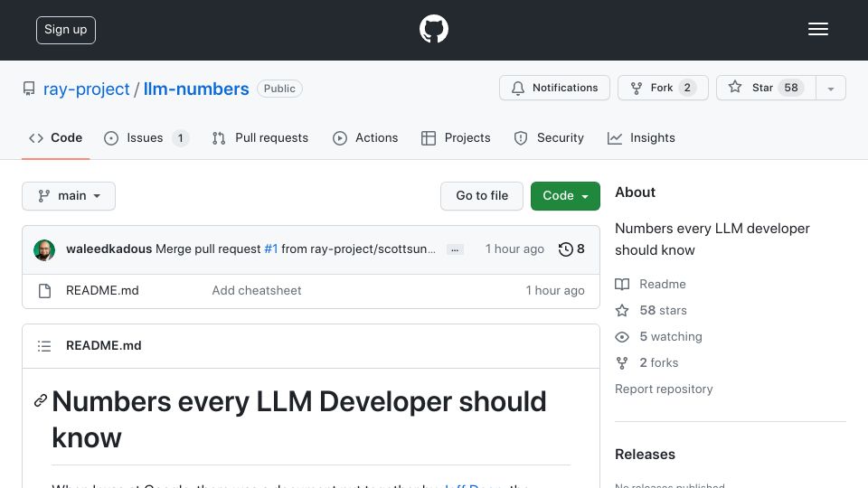The height and width of the screenshot is (488, 868).
Task: Click the GitHub Octocat logo
Action: [x=433, y=29]
